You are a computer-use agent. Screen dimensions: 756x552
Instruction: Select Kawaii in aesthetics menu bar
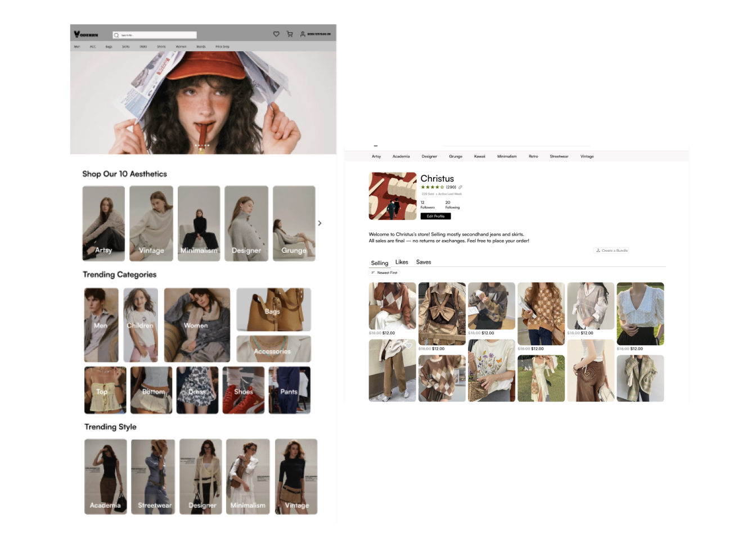click(x=479, y=157)
